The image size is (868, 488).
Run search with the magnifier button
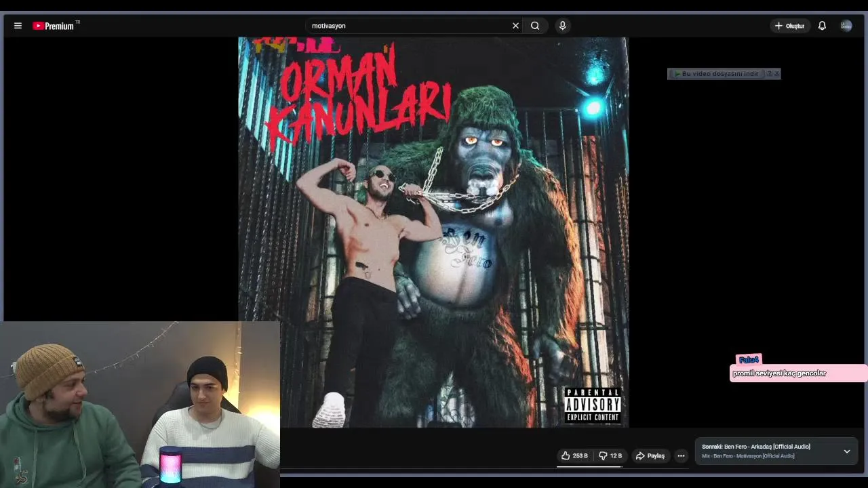(535, 26)
